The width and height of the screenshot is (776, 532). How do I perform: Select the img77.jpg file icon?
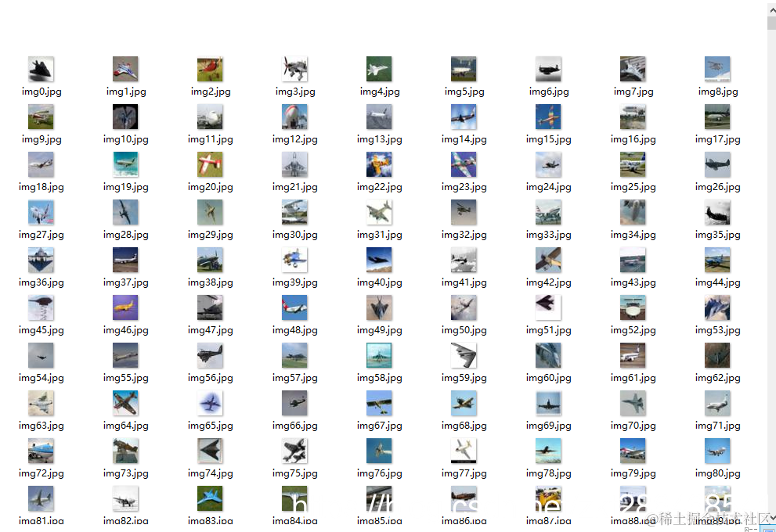(464, 451)
